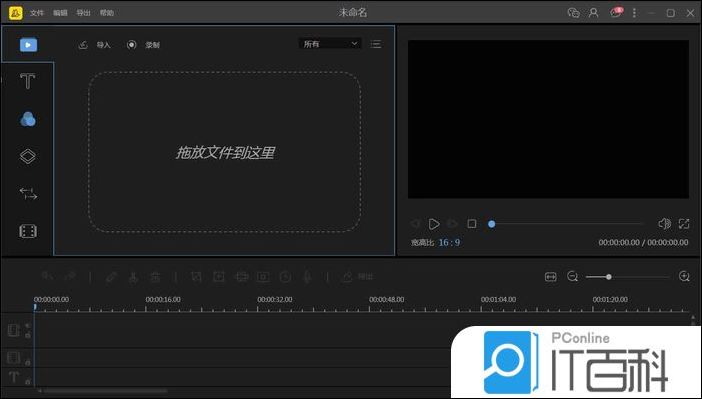Open the notification messages icon with red badge

tap(616, 12)
